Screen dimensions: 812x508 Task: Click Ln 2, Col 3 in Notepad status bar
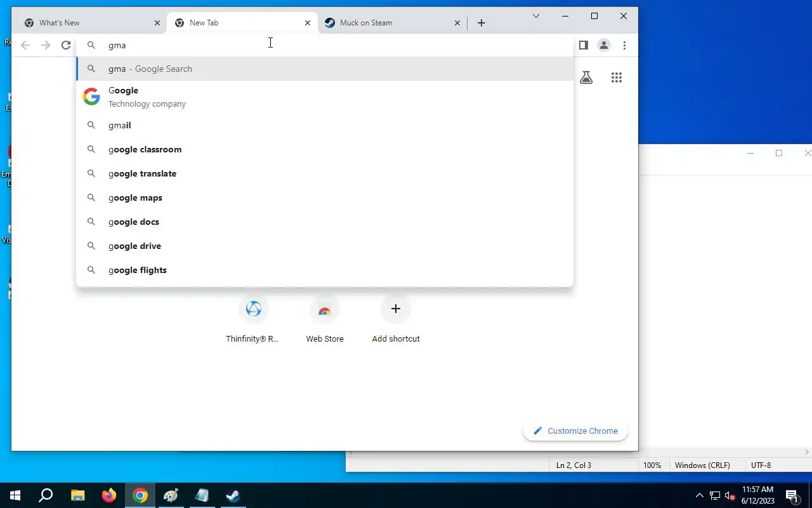point(573,465)
